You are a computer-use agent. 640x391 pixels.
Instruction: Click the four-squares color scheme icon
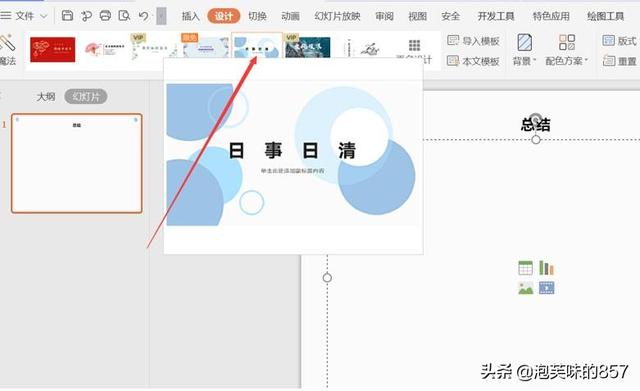567,42
